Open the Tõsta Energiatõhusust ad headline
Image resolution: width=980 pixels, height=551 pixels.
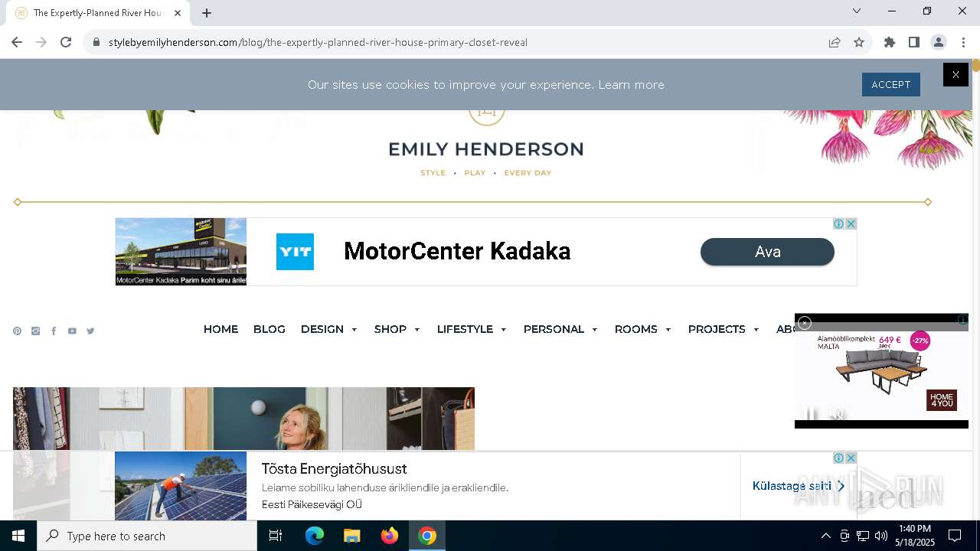[334, 469]
